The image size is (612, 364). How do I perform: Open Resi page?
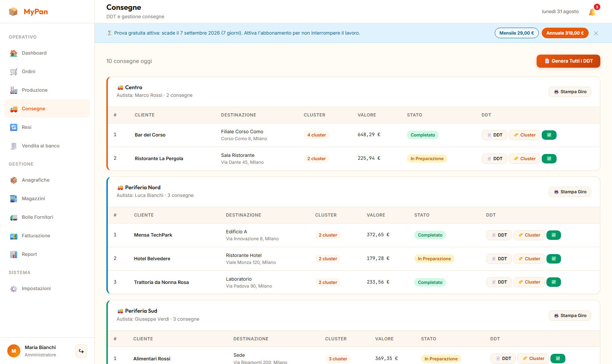pos(47,127)
